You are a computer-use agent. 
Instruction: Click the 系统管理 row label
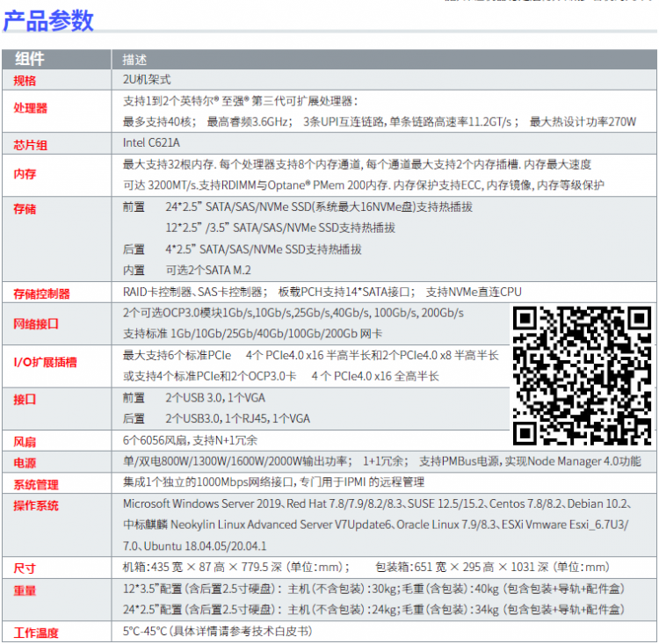click(x=36, y=484)
